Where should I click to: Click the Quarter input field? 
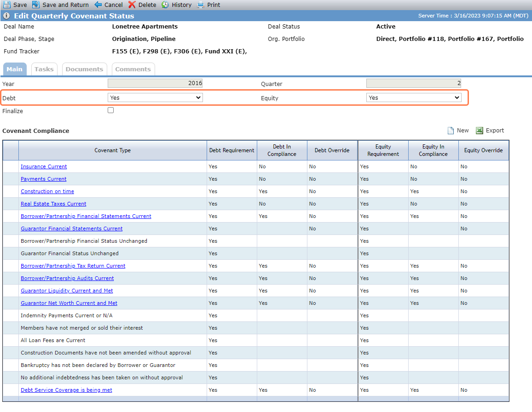click(x=414, y=83)
